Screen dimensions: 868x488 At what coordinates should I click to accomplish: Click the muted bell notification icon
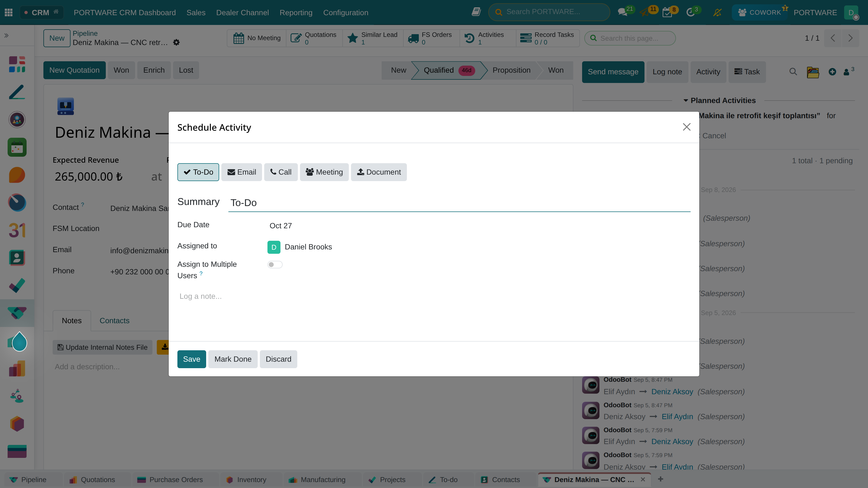click(717, 12)
